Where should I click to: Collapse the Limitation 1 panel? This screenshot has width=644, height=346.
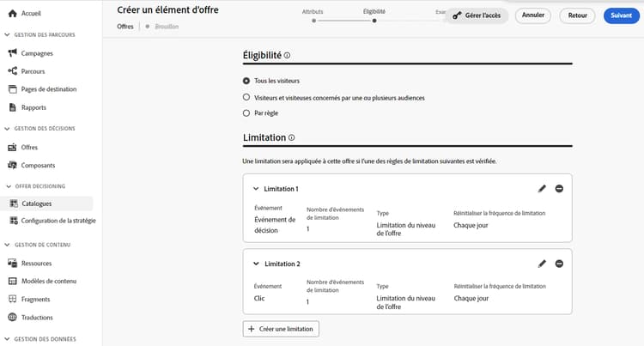[256, 189]
